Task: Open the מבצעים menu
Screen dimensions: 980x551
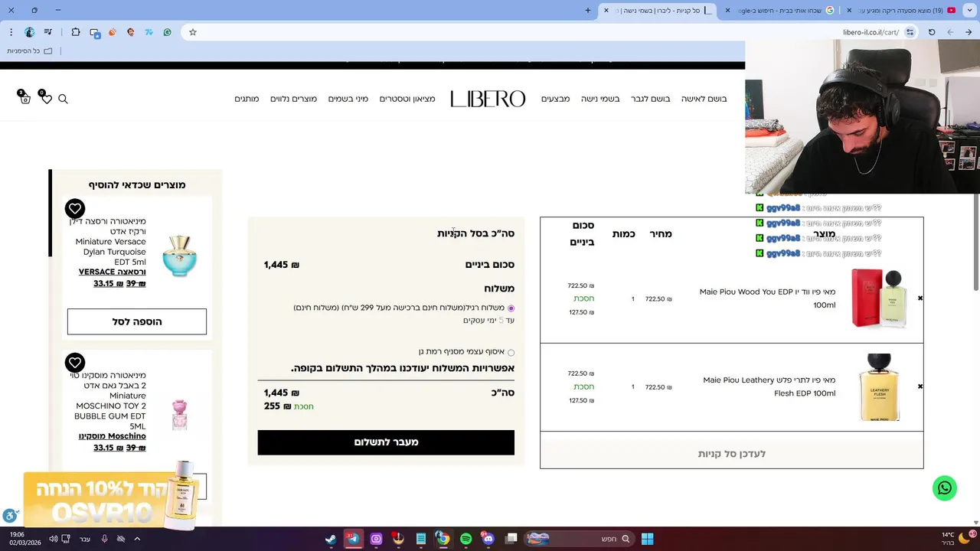Action: (555, 99)
